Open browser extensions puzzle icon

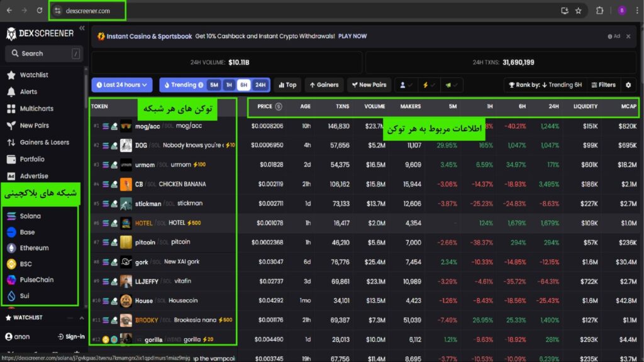coord(599,11)
